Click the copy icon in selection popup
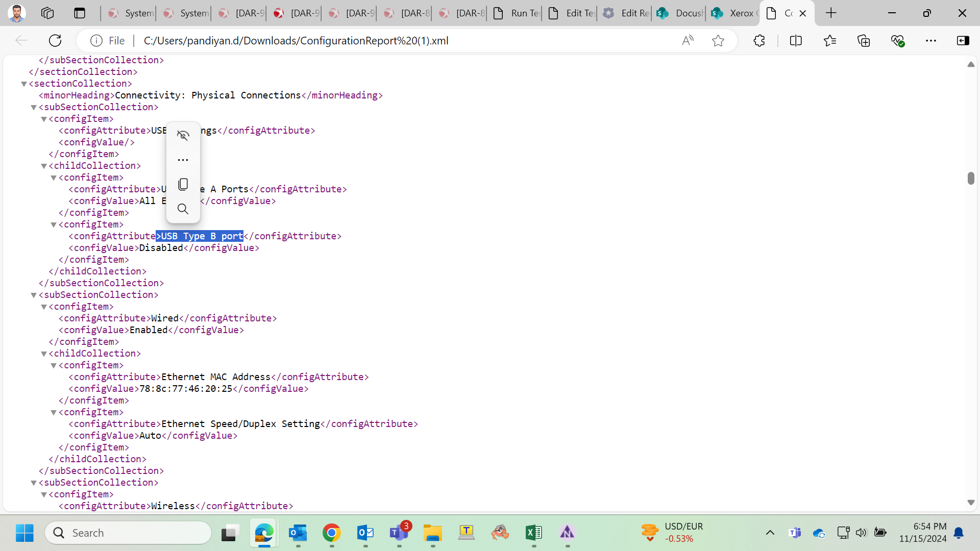Image resolution: width=980 pixels, height=551 pixels. (183, 184)
